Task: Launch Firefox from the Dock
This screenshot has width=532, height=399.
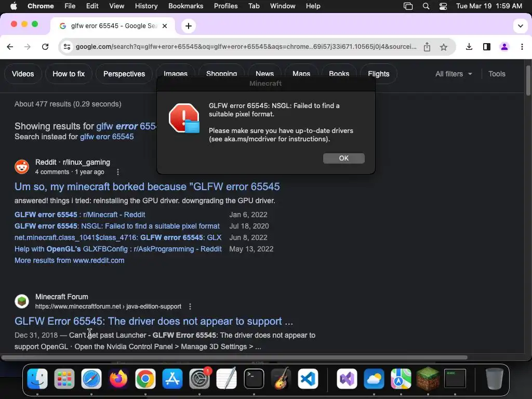Action: pos(118,378)
